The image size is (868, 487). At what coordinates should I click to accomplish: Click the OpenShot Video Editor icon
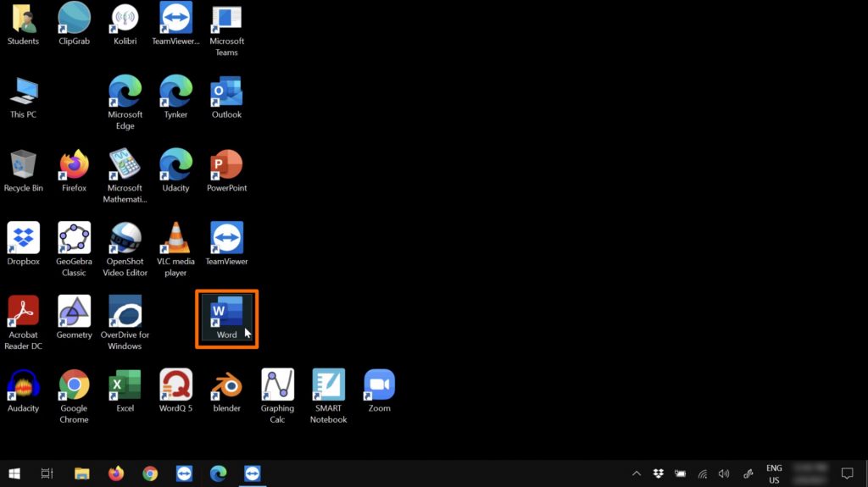(125, 240)
